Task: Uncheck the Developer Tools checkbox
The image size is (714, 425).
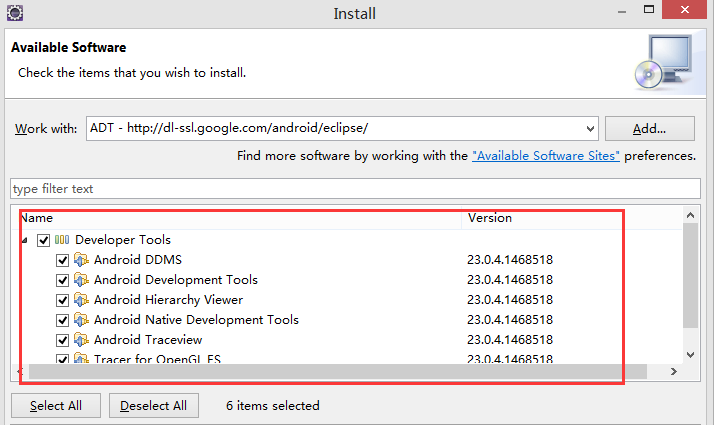Action: point(43,240)
